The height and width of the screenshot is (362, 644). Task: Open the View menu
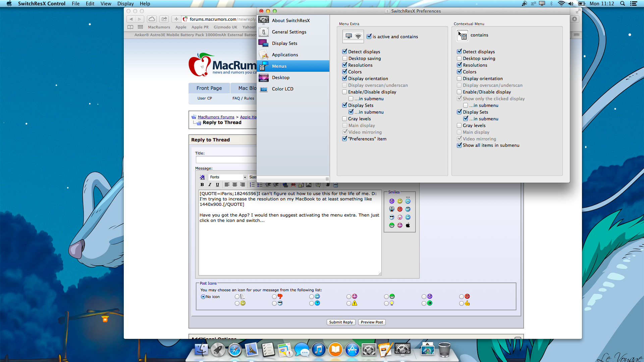(106, 4)
